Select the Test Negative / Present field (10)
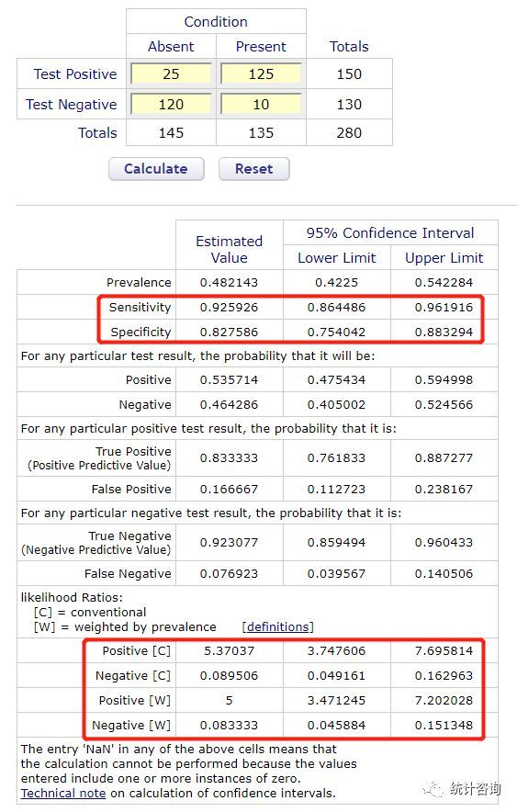This screenshot has height=812, width=517. [x=261, y=104]
